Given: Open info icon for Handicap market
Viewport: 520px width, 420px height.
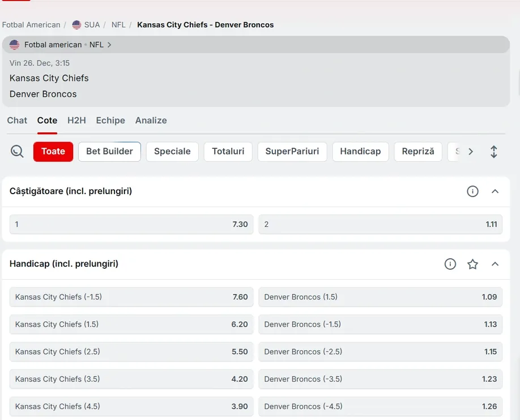Looking at the screenshot, I should click(450, 264).
